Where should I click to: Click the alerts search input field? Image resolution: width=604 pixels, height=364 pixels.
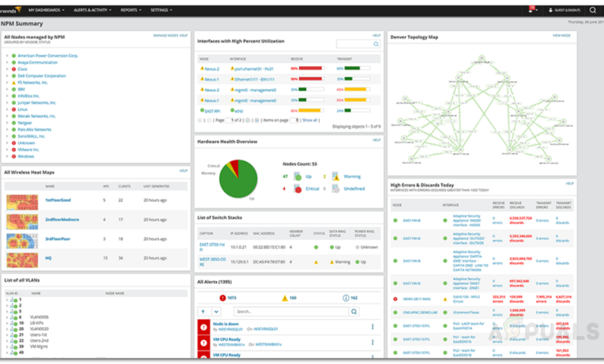tap(291, 311)
